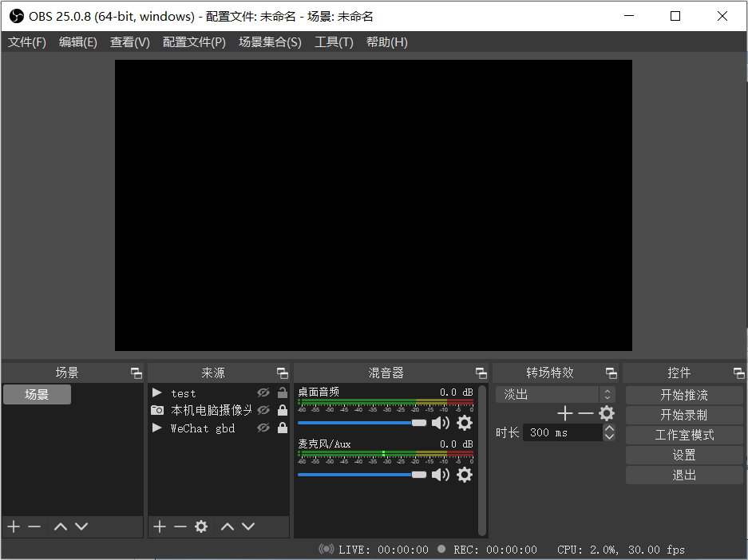Remove selected source with minus icon
The height and width of the screenshot is (560, 748).
(x=180, y=526)
